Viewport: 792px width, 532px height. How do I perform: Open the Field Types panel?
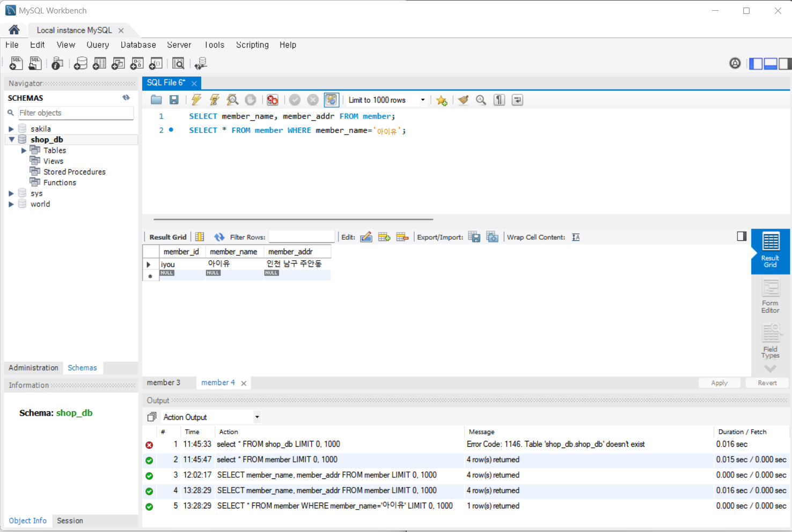[x=771, y=341]
